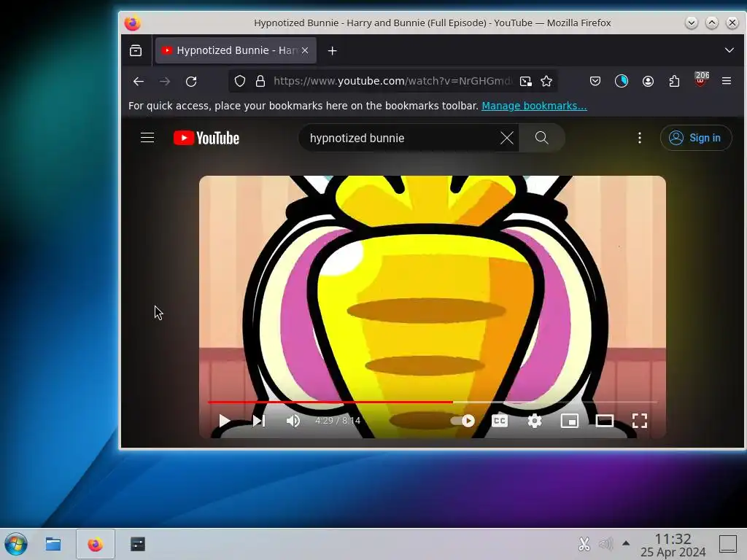Click the YouTube URL address bar
Image resolution: width=747 pixels, height=560 pixels.
[392, 81]
